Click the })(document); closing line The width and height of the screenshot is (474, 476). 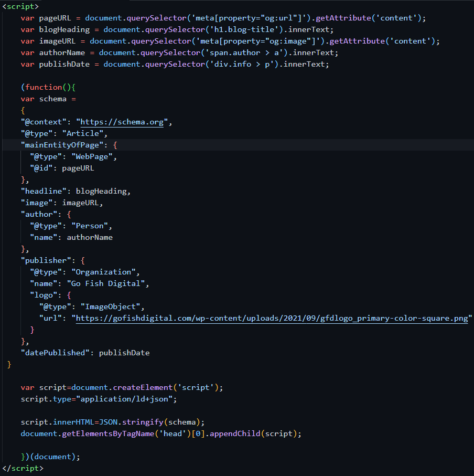pyautogui.click(x=50, y=457)
